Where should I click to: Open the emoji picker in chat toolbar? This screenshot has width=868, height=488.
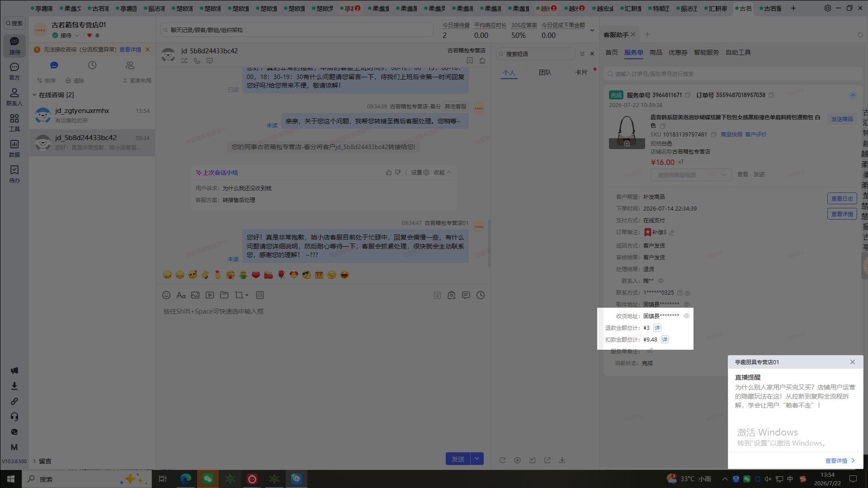(x=166, y=295)
